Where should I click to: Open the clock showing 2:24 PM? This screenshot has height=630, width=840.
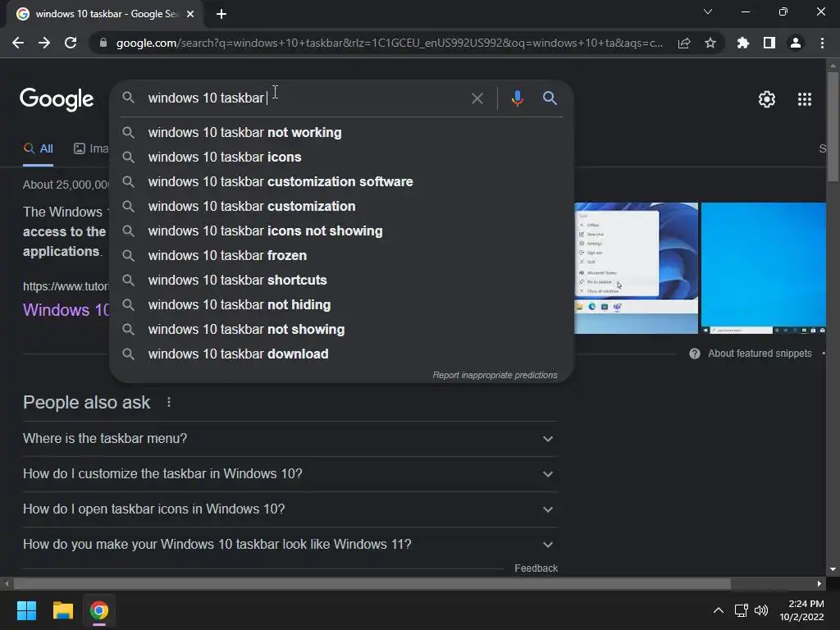pyautogui.click(x=802, y=610)
